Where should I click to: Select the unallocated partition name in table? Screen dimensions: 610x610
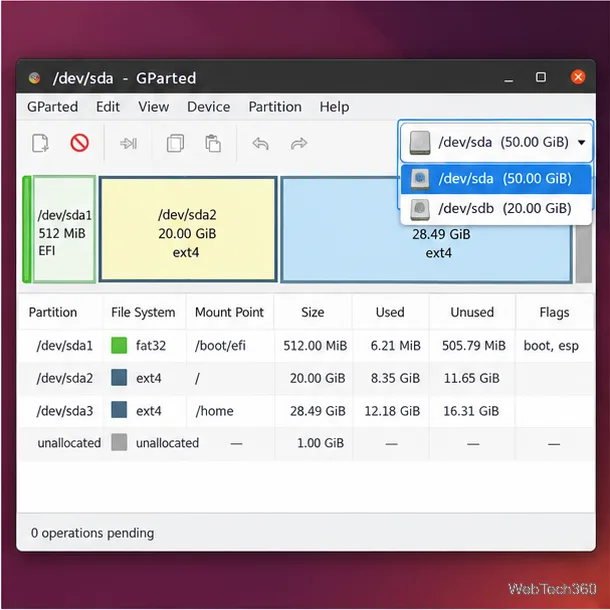[69, 443]
